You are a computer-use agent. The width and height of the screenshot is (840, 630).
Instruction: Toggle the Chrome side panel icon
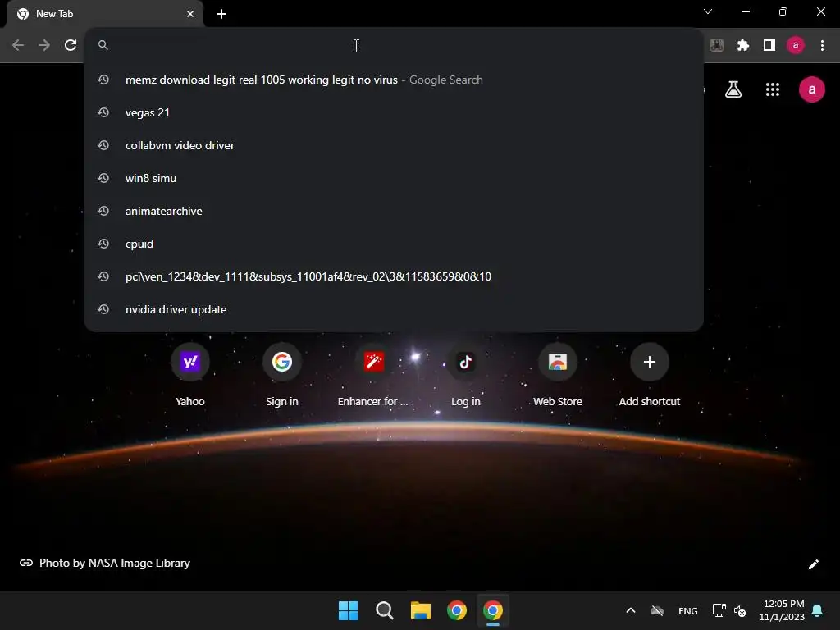(x=769, y=45)
